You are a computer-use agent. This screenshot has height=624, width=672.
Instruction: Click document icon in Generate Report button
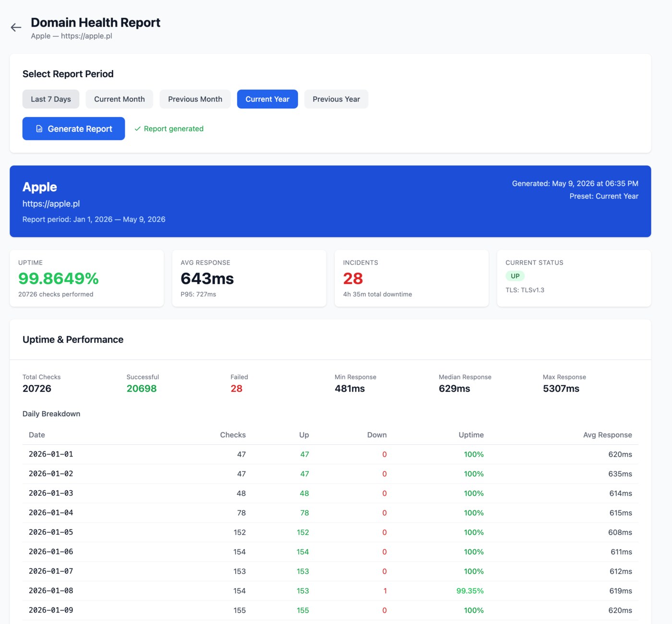39,129
